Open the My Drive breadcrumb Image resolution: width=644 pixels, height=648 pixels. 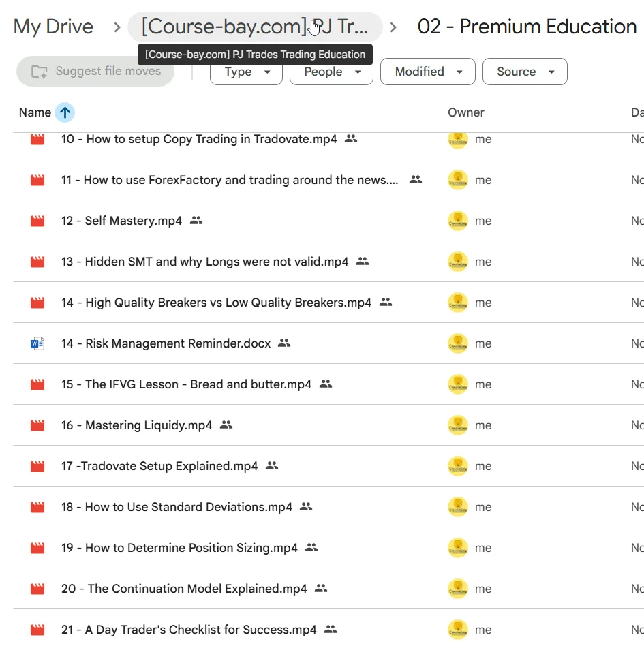coord(53,27)
